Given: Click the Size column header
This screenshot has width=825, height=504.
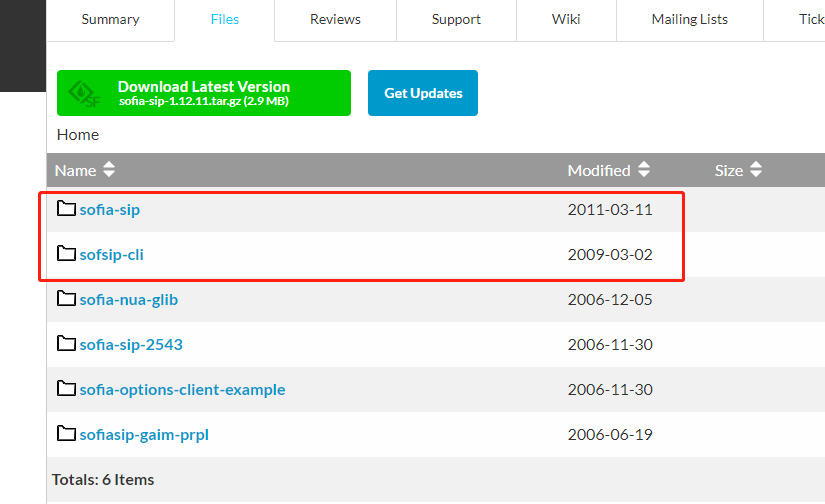Looking at the screenshot, I should (729, 170).
